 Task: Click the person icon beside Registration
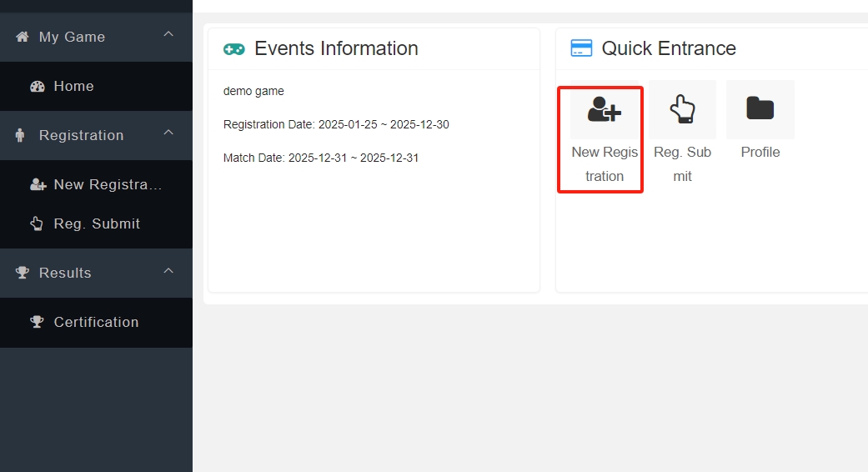21,135
